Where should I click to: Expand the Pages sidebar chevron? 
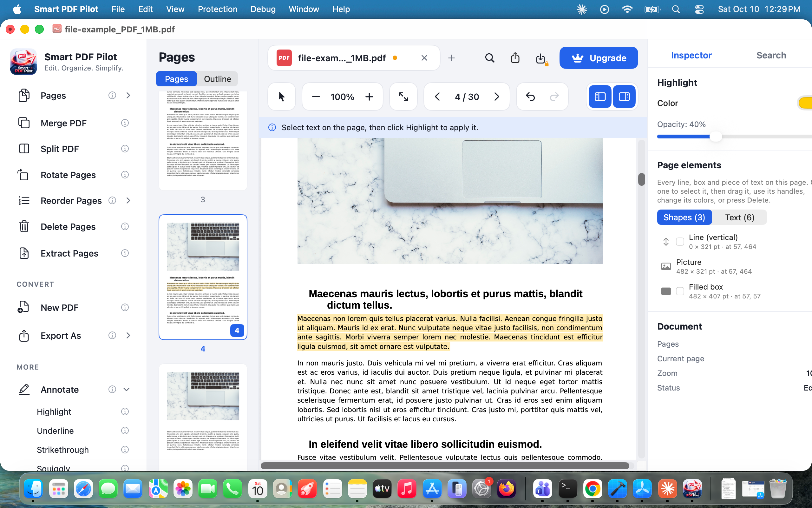[128, 96]
